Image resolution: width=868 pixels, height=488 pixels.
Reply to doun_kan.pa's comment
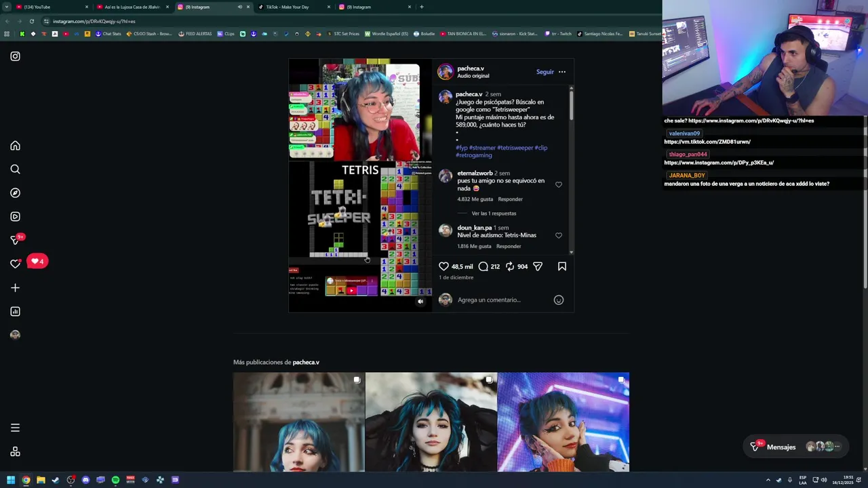tap(509, 246)
